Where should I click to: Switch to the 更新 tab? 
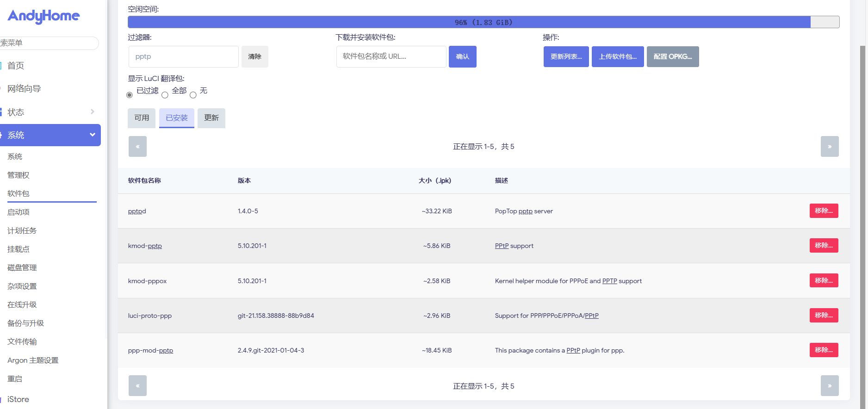point(211,118)
